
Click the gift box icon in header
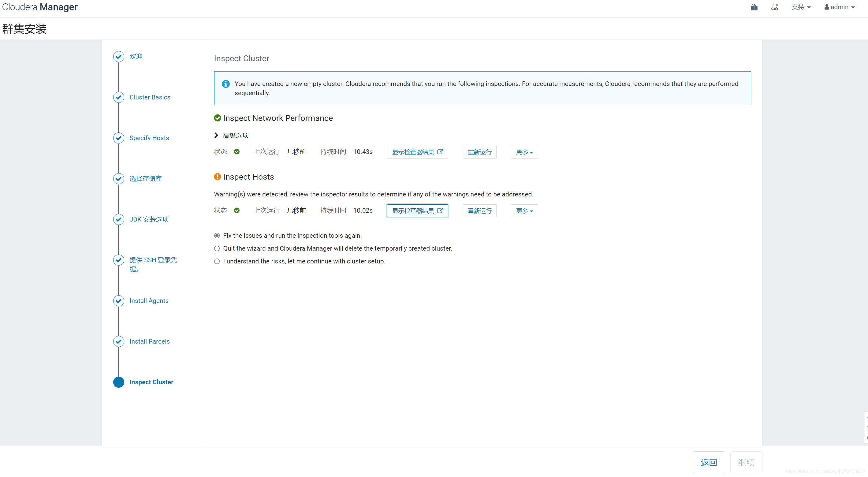(x=754, y=7)
